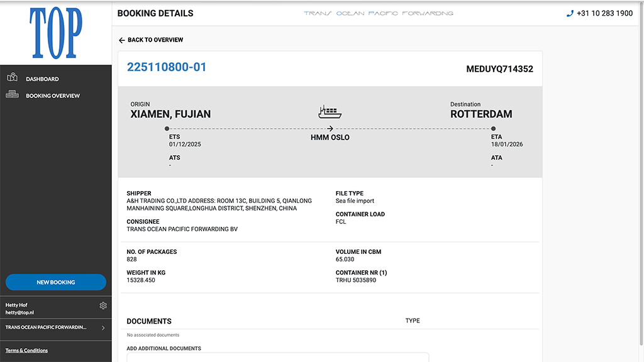The image size is (644, 362).
Task: Select Booking Overview in the sidebar
Action: 52,96
